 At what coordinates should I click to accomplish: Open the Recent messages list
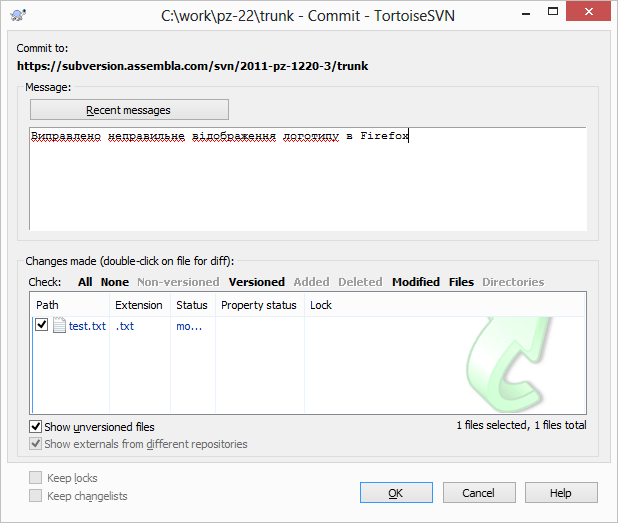(x=129, y=110)
